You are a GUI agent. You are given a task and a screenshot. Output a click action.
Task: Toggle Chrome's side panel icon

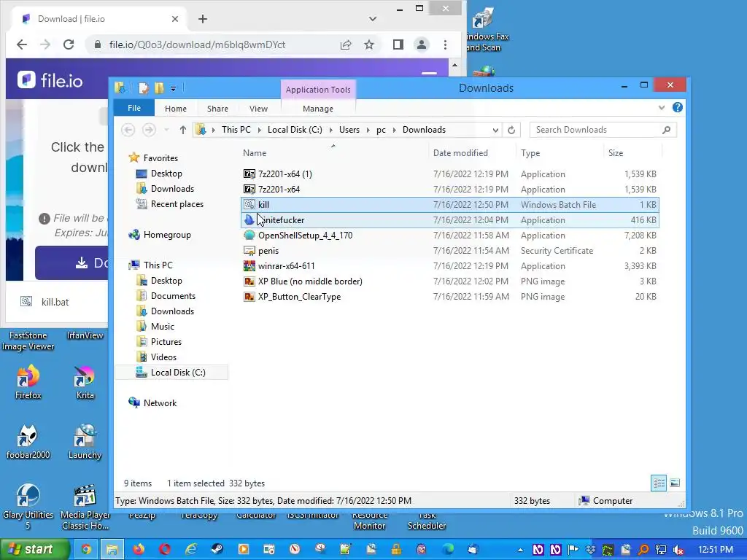pos(398,44)
